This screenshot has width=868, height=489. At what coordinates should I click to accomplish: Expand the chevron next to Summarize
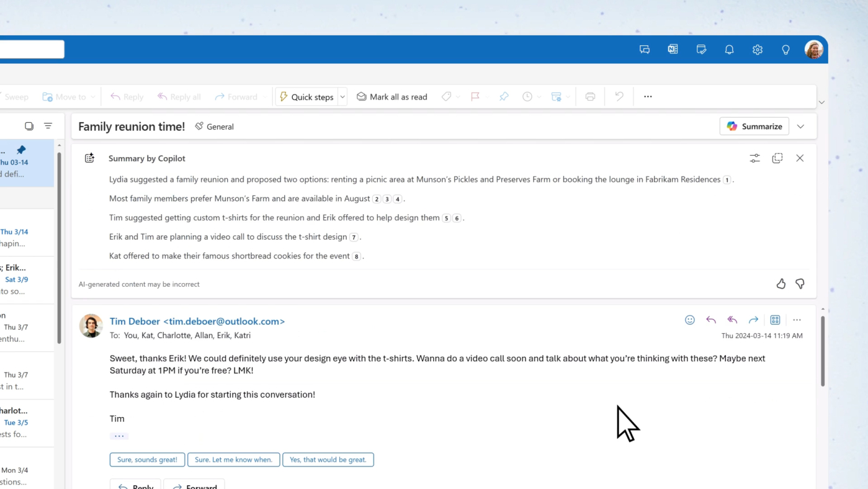(800, 127)
